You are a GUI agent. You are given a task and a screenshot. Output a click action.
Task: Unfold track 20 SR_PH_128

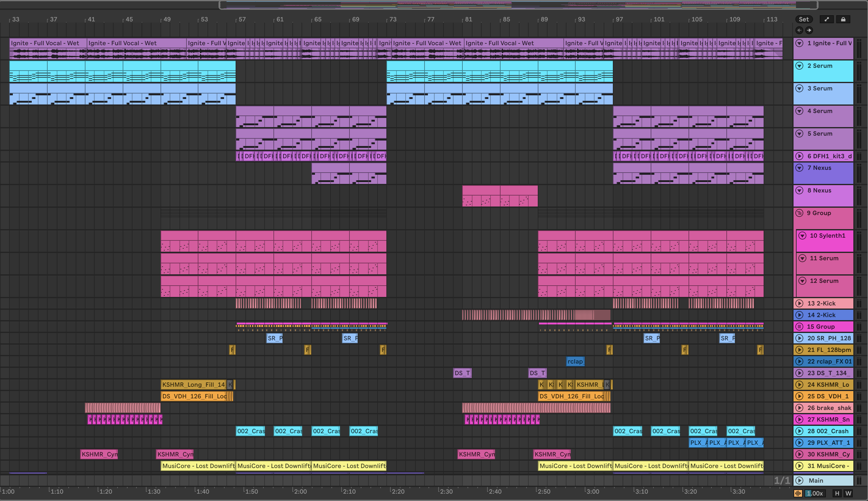click(x=800, y=338)
